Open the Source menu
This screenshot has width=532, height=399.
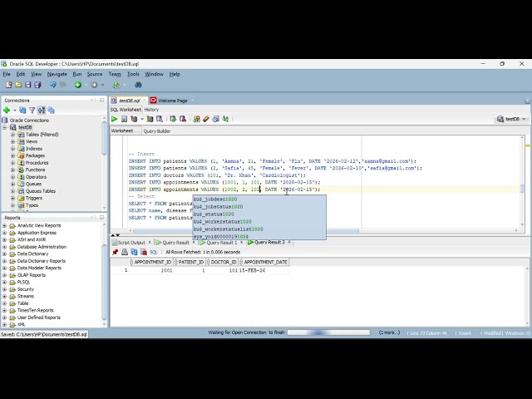pyautogui.click(x=95, y=74)
